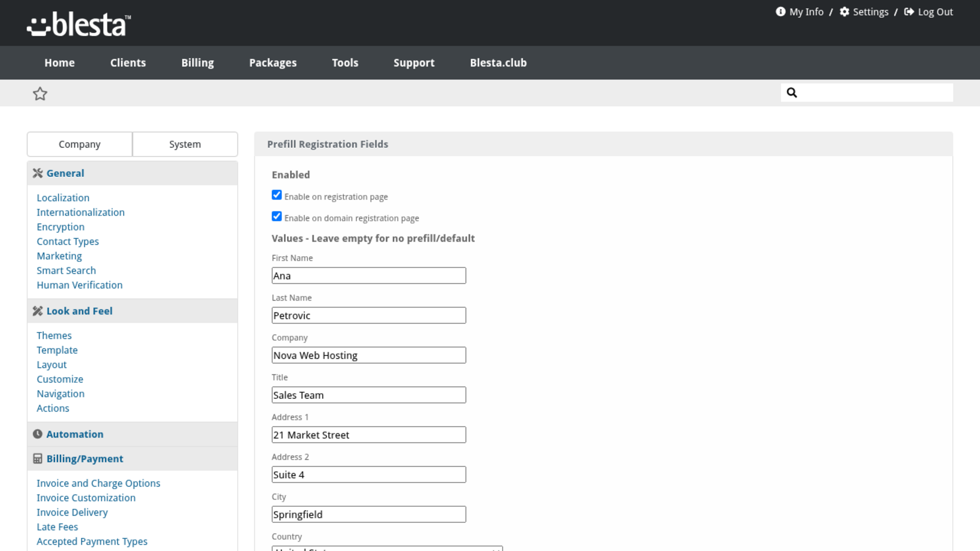Click the Title field with Sales Team
Image resolution: width=980 pixels, height=551 pixels.
click(369, 395)
